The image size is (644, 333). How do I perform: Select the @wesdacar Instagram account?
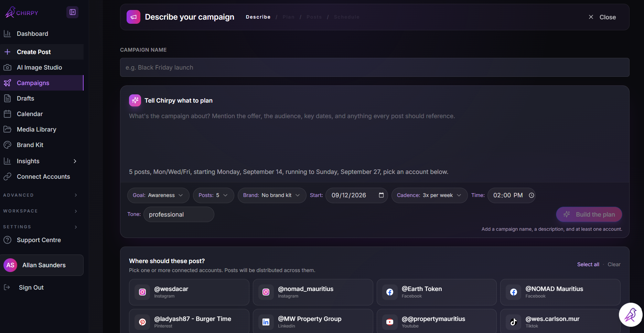189,292
